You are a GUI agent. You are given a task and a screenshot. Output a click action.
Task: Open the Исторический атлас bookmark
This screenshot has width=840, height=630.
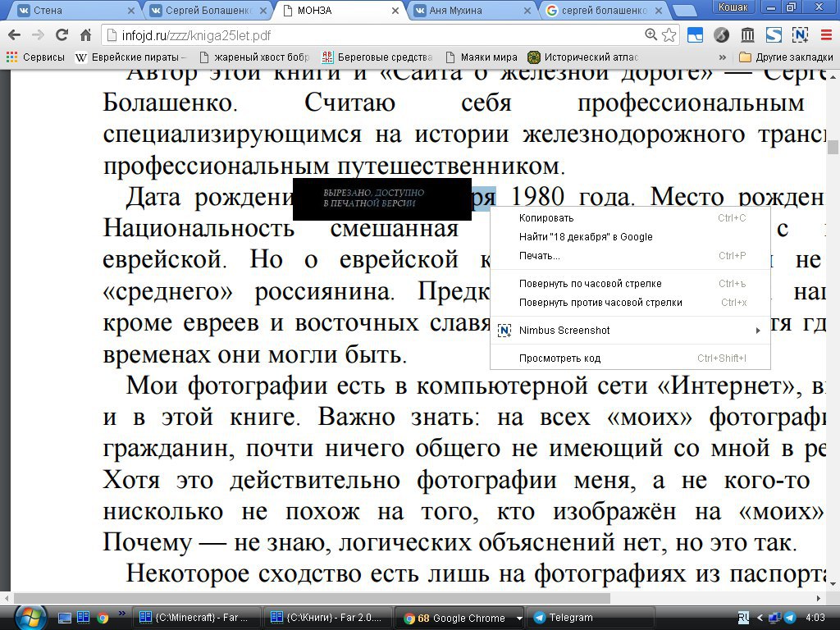click(583, 57)
